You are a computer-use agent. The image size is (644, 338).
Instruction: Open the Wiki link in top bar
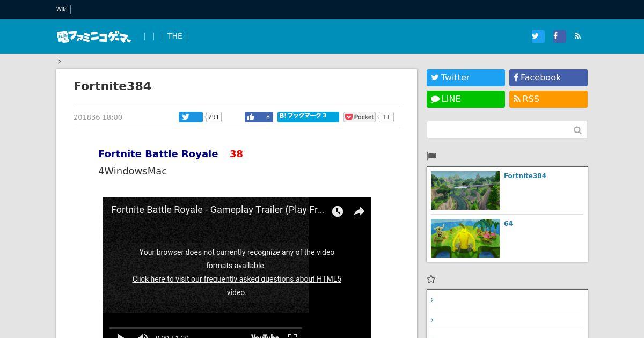62,9
